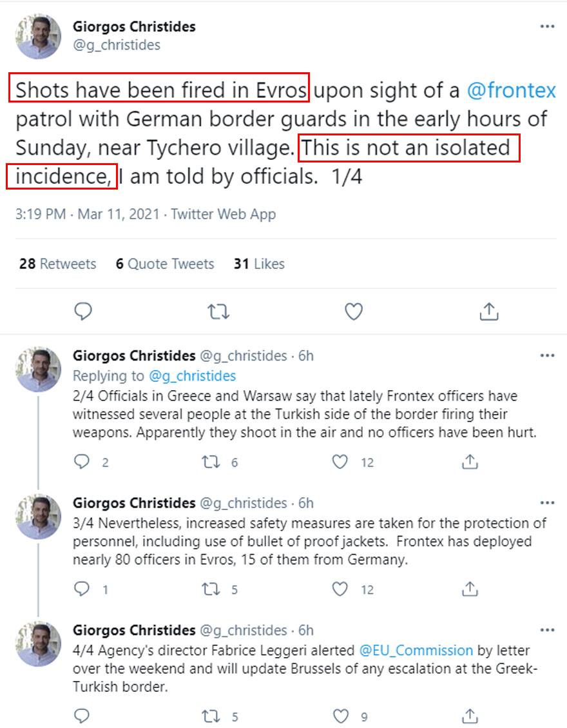Like the main tweet about Evros shots
This screenshot has width=567, height=728.
[x=354, y=312]
